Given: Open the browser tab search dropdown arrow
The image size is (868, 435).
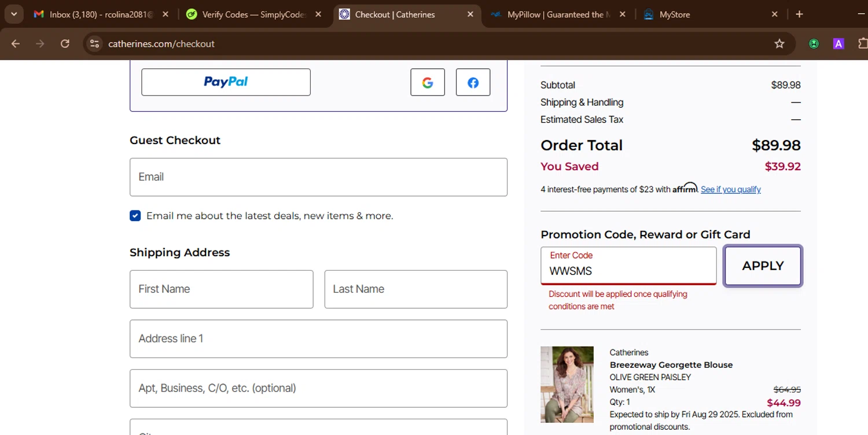Looking at the screenshot, I should tap(14, 14).
